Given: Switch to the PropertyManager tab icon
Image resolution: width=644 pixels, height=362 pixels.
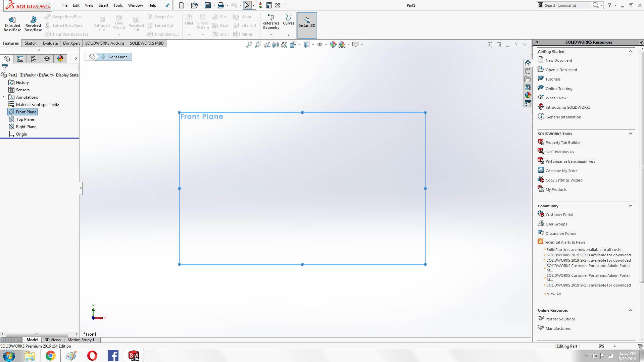Looking at the screenshot, I should (x=20, y=59).
